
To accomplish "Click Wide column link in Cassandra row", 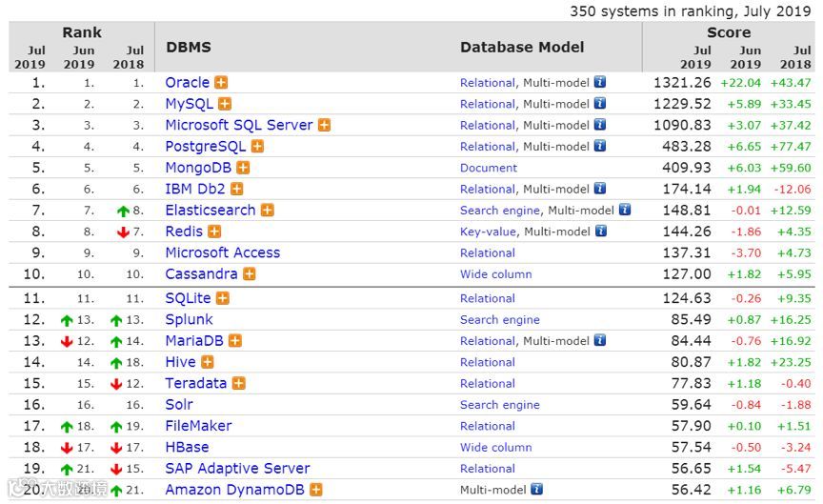I will [x=495, y=274].
